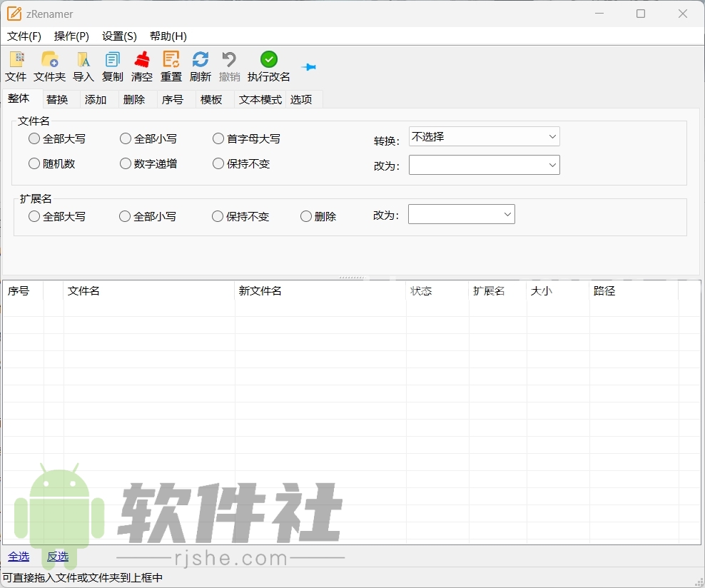Open the extension 改为 dropdown
Viewport: 705px width, 588px height.
461,214
